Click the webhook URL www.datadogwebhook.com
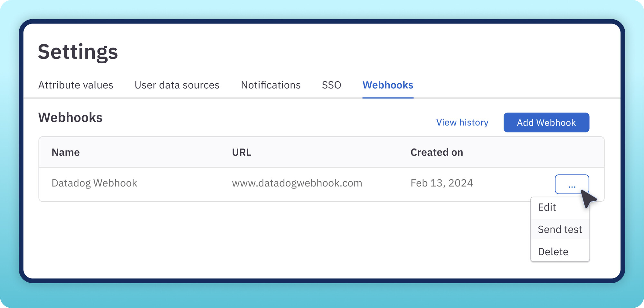Viewport: 644px width, 308px height. pyautogui.click(x=297, y=183)
